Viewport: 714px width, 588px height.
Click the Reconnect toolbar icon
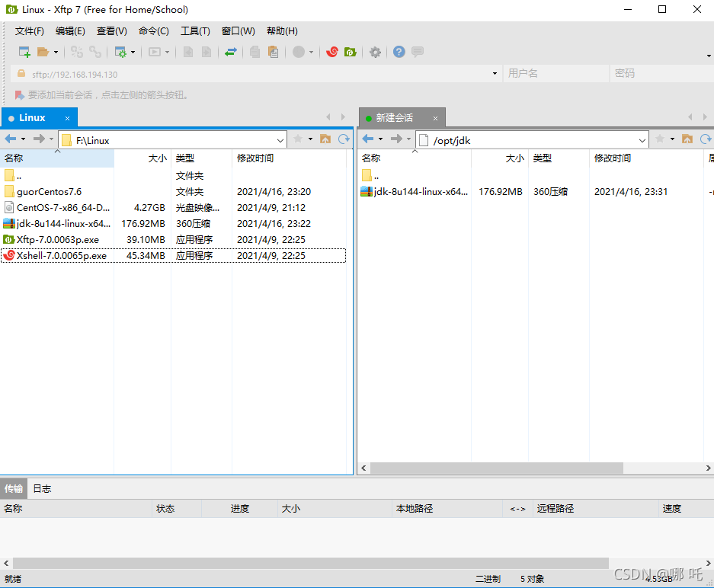(76, 52)
